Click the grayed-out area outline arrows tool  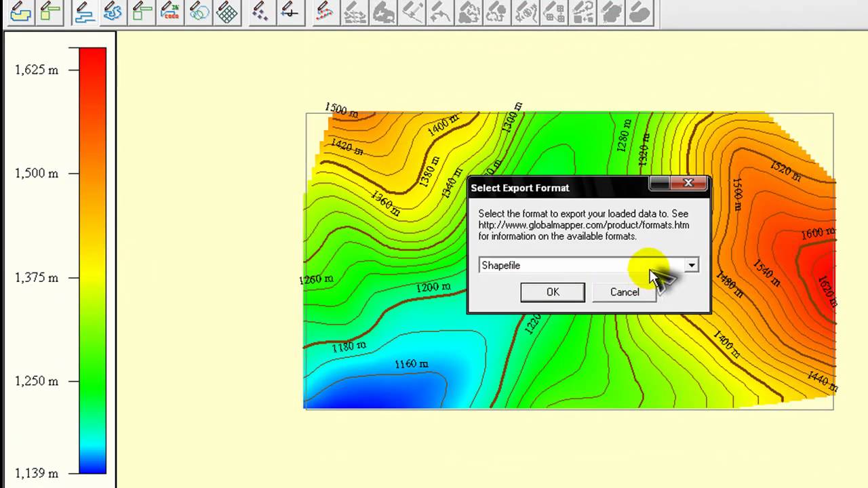(x=469, y=12)
